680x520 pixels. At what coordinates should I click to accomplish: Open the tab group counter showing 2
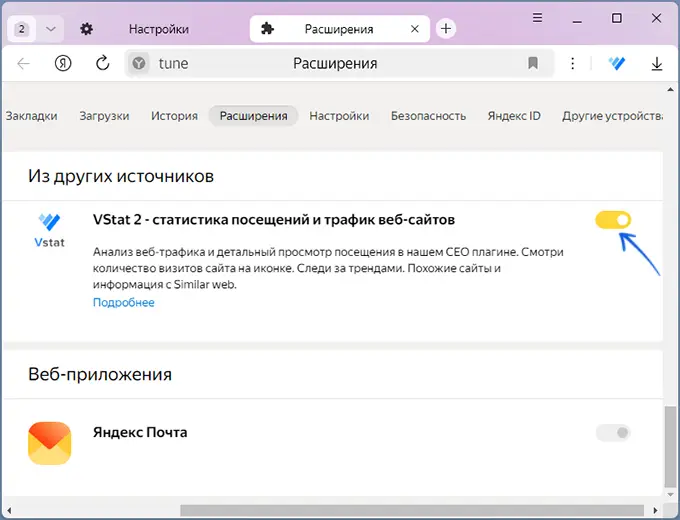coord(21,29)
